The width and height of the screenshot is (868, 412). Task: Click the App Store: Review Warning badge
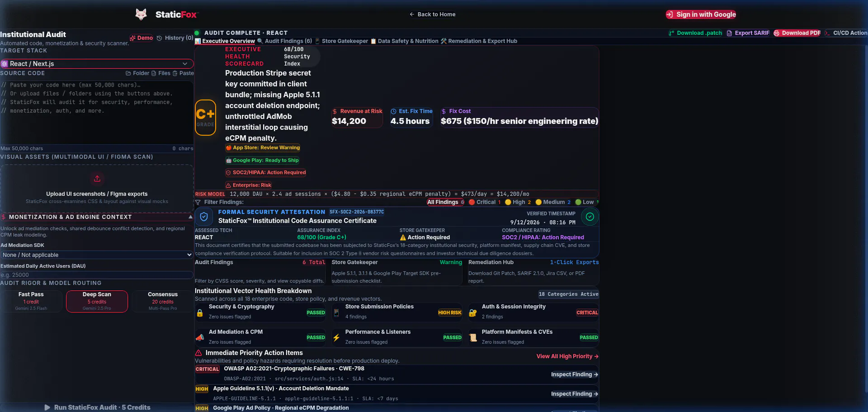tap(263, 147)
